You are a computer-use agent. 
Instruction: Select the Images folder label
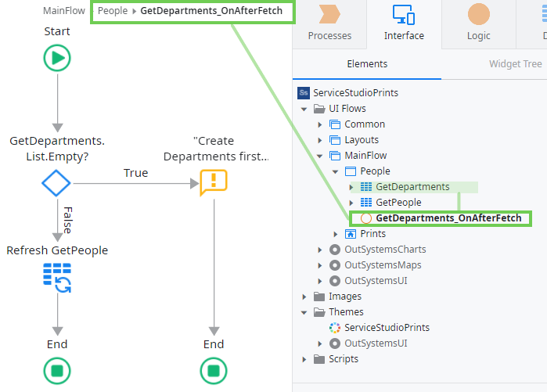point(344,297)
